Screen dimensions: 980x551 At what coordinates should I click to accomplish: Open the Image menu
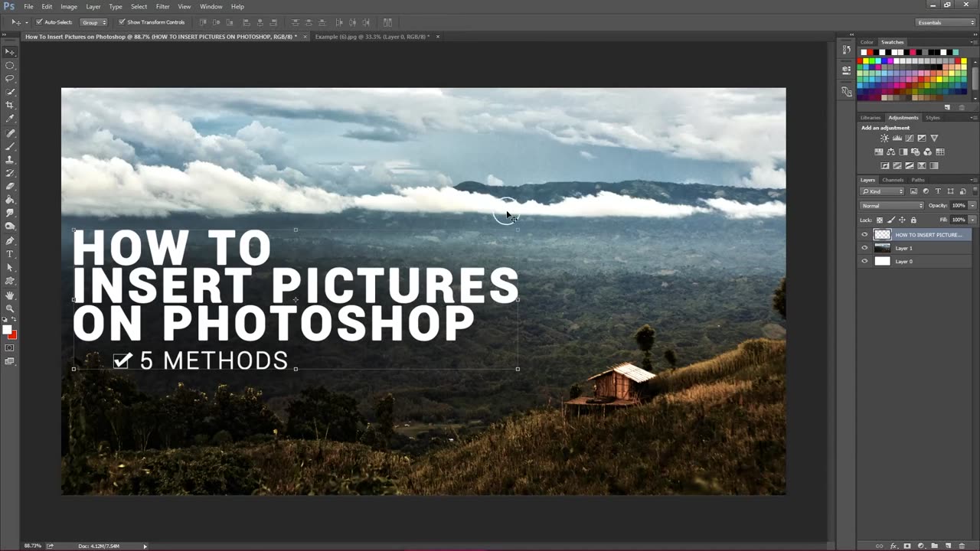69,6
